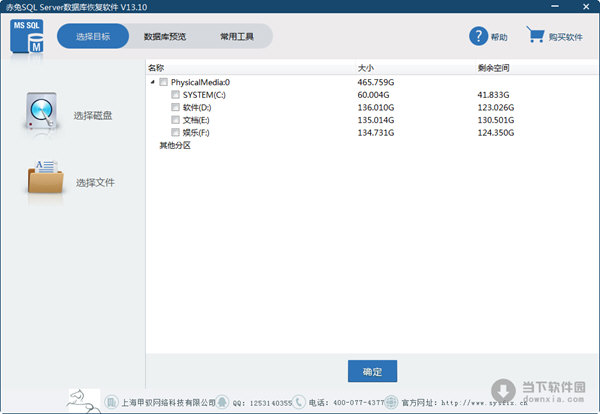Screen dimensions: 600x414
Task: Select the 选择目标 tab
Action: pos(93,37)
